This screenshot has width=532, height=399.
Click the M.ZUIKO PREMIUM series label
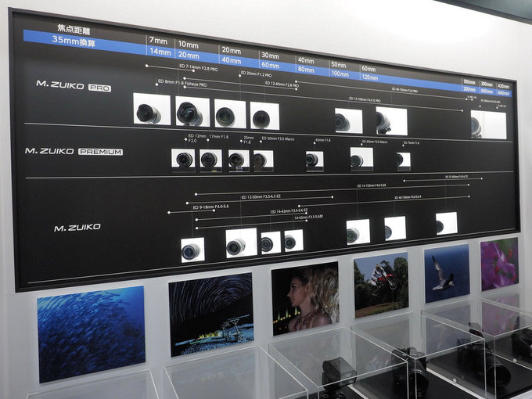coord(74,151)
